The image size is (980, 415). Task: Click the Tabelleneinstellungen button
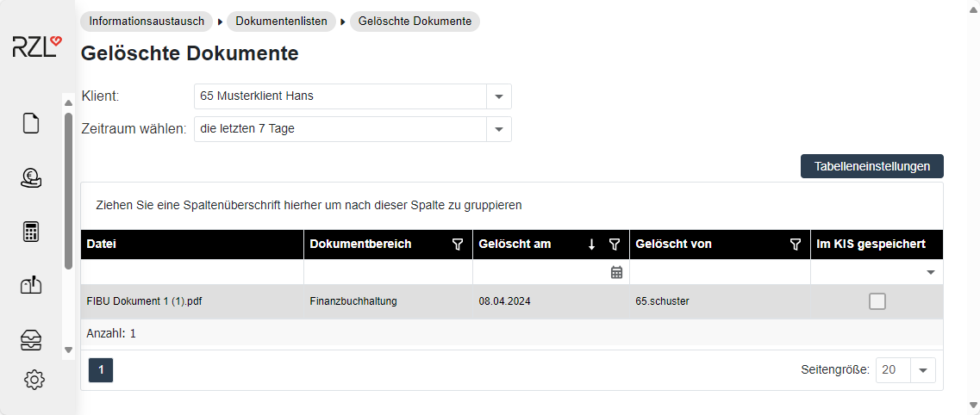pyautogui.click(x=872, y=166)
